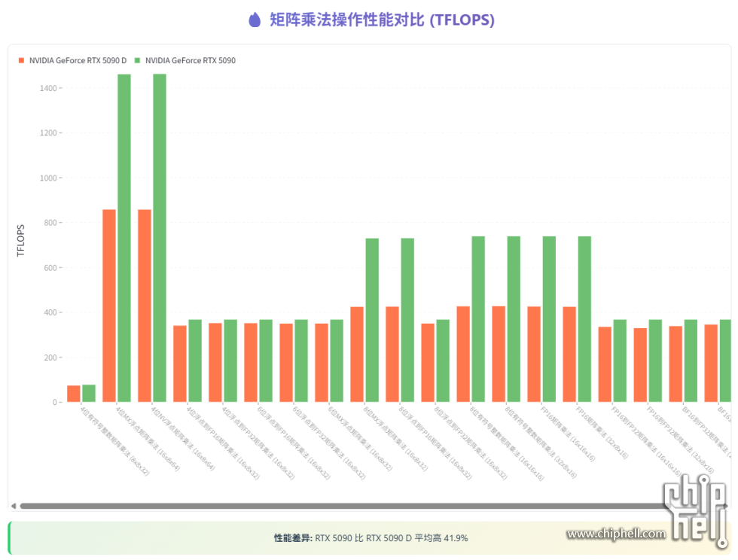The height and width of the screenshot is (560, 738).
Task: Click the green bar for 6位浮点到FP32矩阵乘法
Action: [301, 361]
